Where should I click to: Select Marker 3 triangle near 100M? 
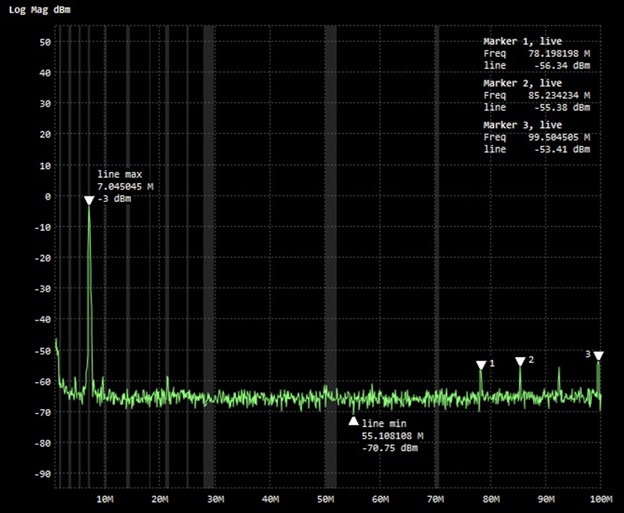tap(598, 356)
